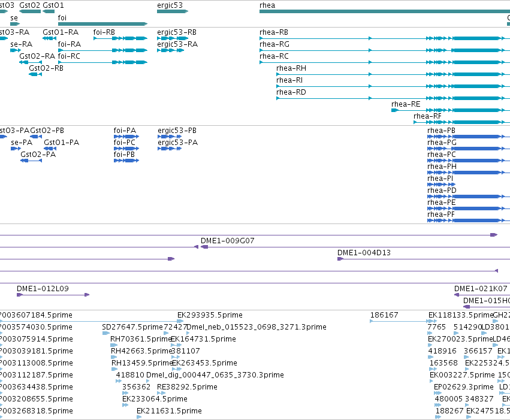The width and height of the screenshot is (510, 420).
Task: Select EST EK270023.5prime
Action: point(430,345)
